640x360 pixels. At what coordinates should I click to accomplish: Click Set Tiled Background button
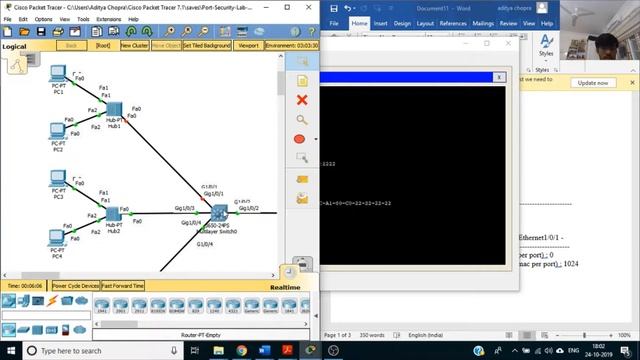(207, 46)
